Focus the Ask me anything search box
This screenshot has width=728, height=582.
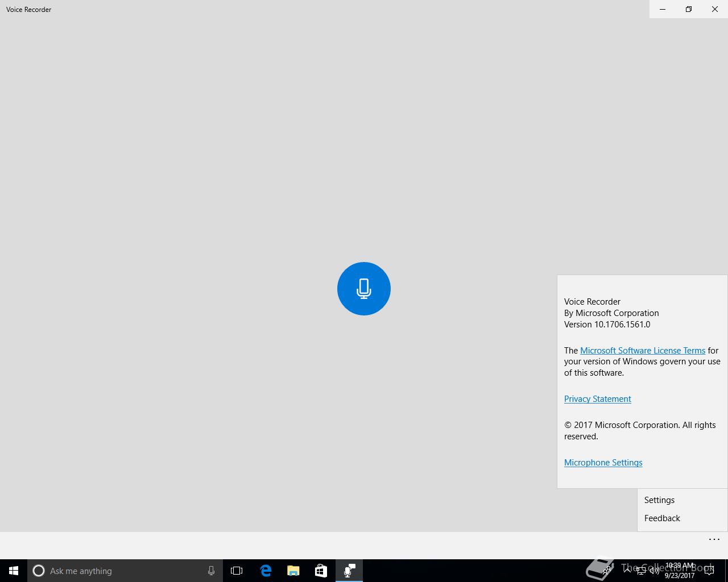pos(125,571)
